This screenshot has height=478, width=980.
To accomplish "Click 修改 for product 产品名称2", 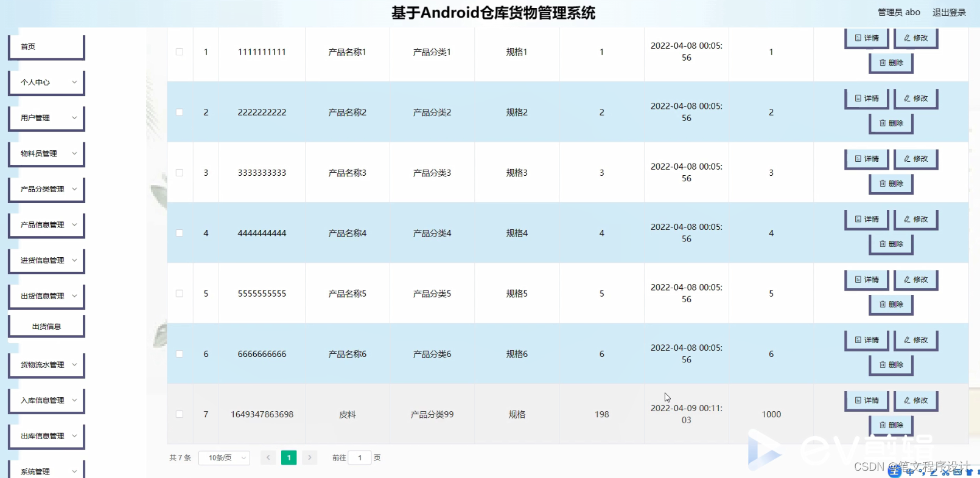I will click(x=915, y=98).
